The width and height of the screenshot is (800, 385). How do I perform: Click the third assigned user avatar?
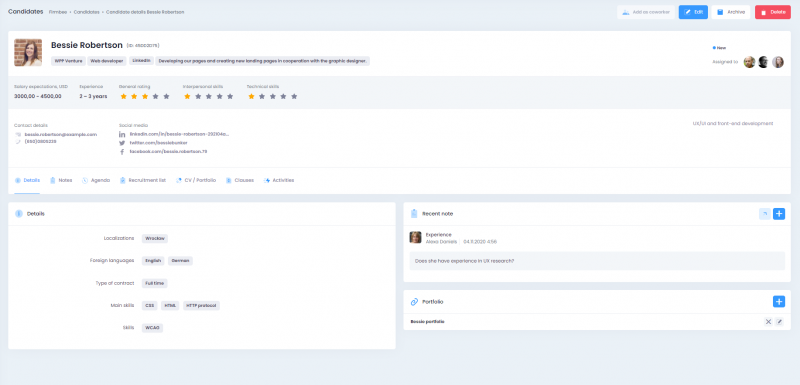tap(778, 62)
